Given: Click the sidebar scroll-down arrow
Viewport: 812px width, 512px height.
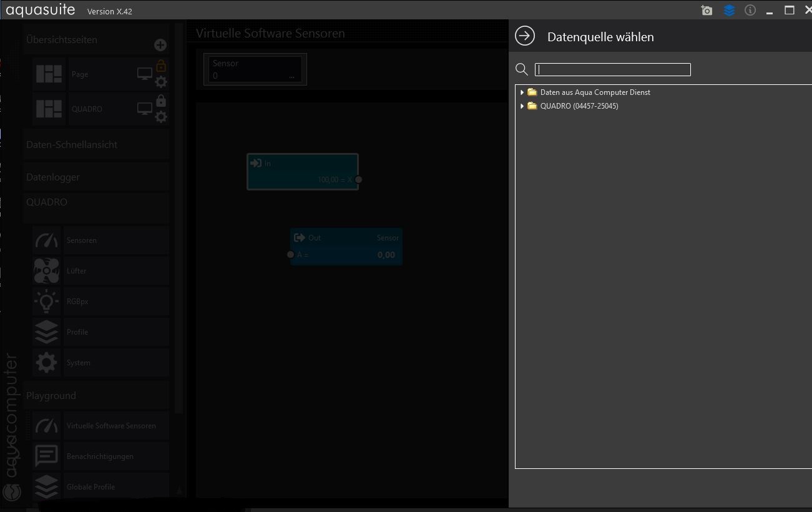Looking at the screenshot, I should click(x=179, y=491).
